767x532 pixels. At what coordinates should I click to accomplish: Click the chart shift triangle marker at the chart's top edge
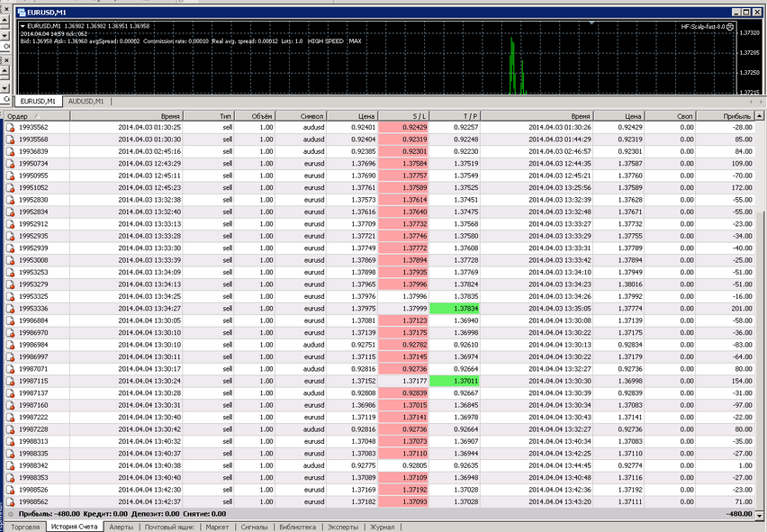(591, 23)
